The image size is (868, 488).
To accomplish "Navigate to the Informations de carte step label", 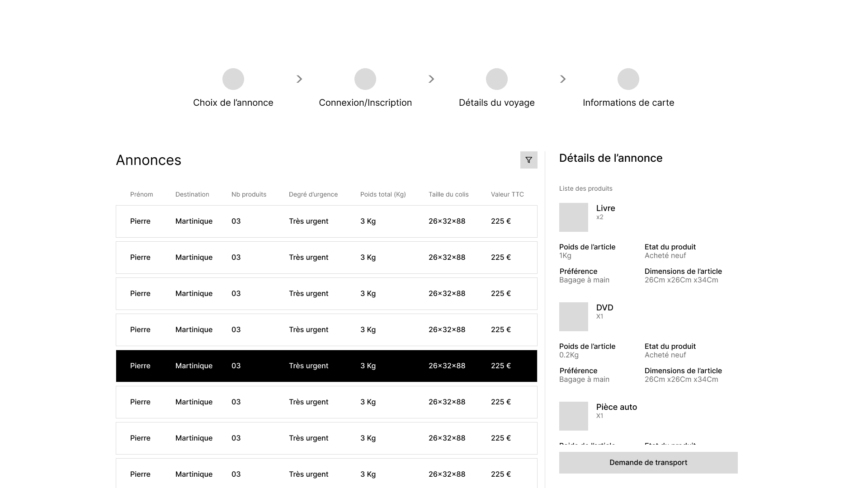I will pos(628,103).
